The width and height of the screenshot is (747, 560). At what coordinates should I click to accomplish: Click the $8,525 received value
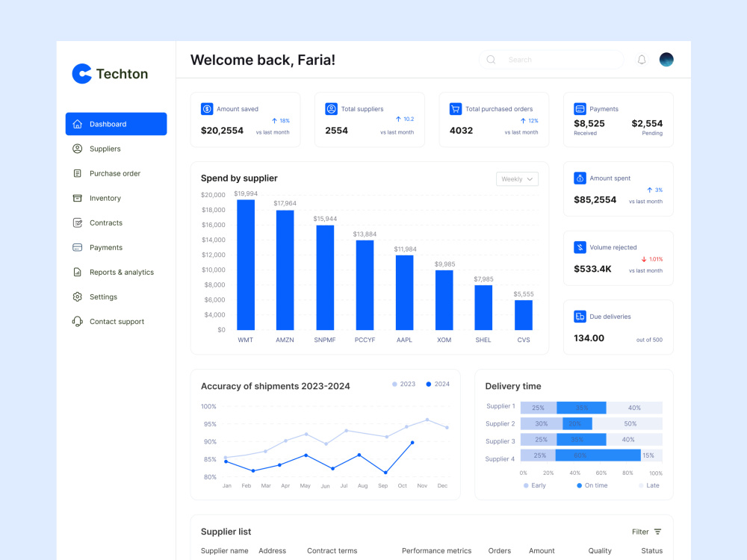pos(589,123)
